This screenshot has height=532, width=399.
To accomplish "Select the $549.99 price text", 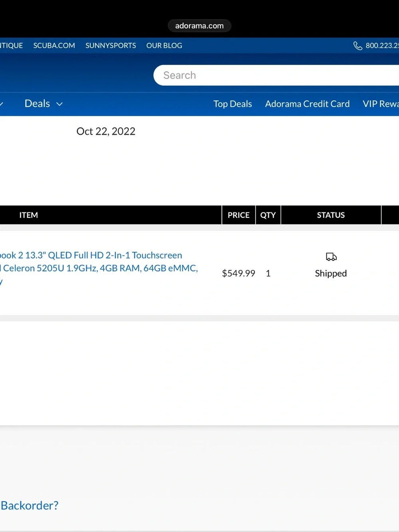I will [x=239, y=273].
